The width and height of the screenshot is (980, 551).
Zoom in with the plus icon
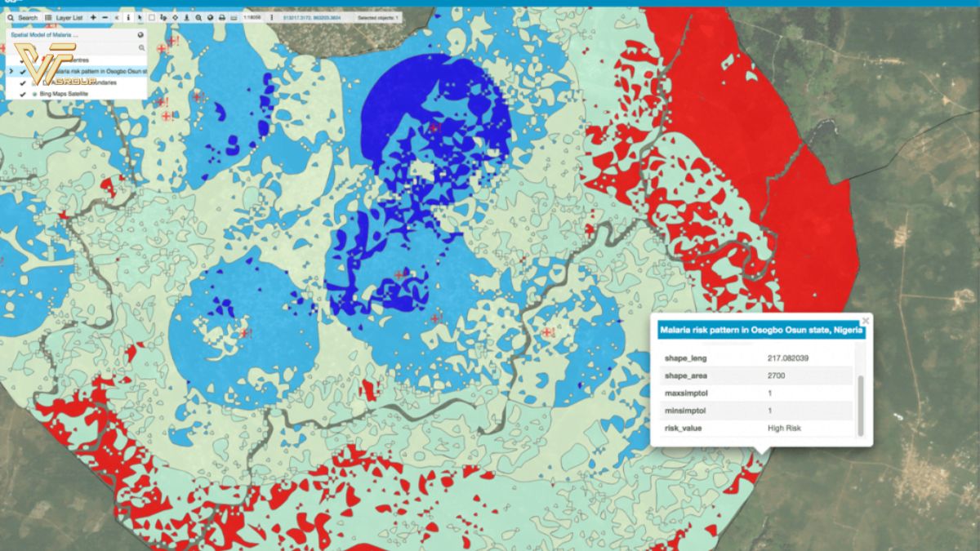[x=93, y=17]
